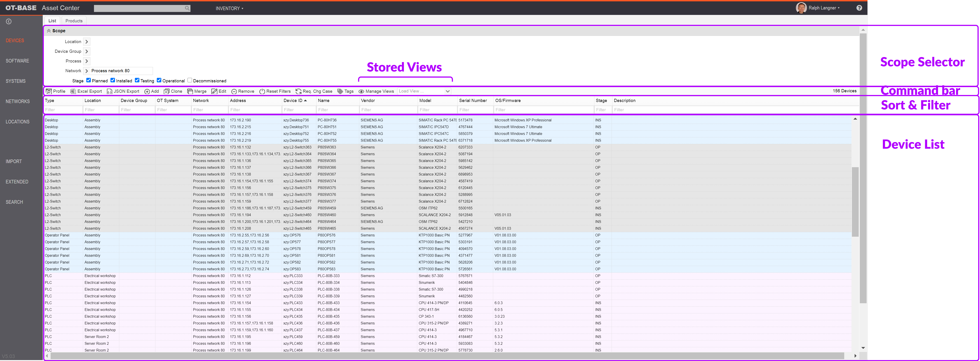Open SEARCH in the sidebar
Screen dimensions: 980x361
pyautogui.click(x=14, y=202)
